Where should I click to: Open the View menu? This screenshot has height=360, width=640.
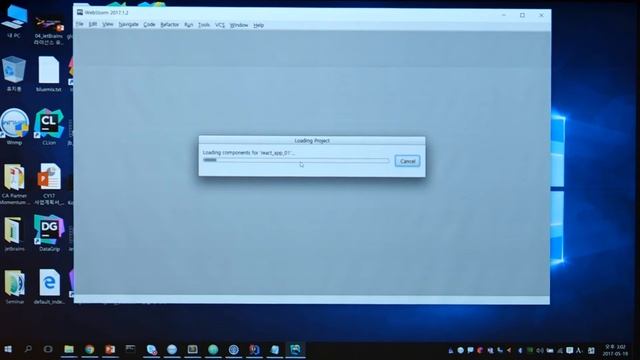108,24
